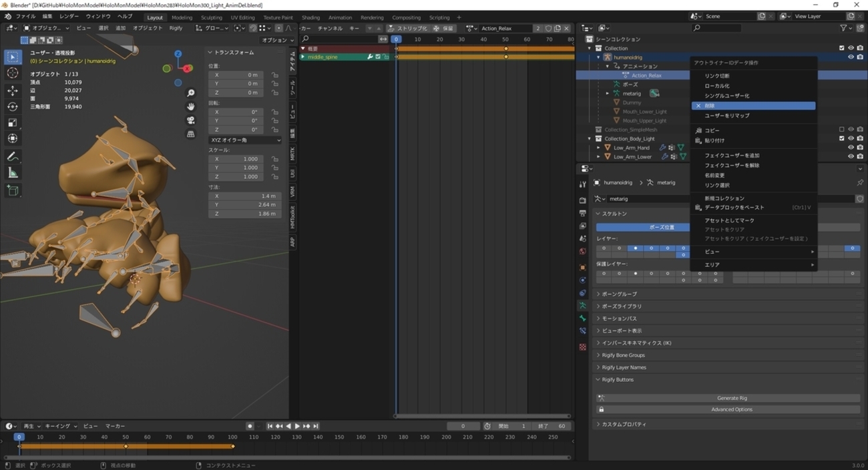The image size is (868, 470).
Task: Toggle lock on location X field
Action: click(x=275, y=75)
